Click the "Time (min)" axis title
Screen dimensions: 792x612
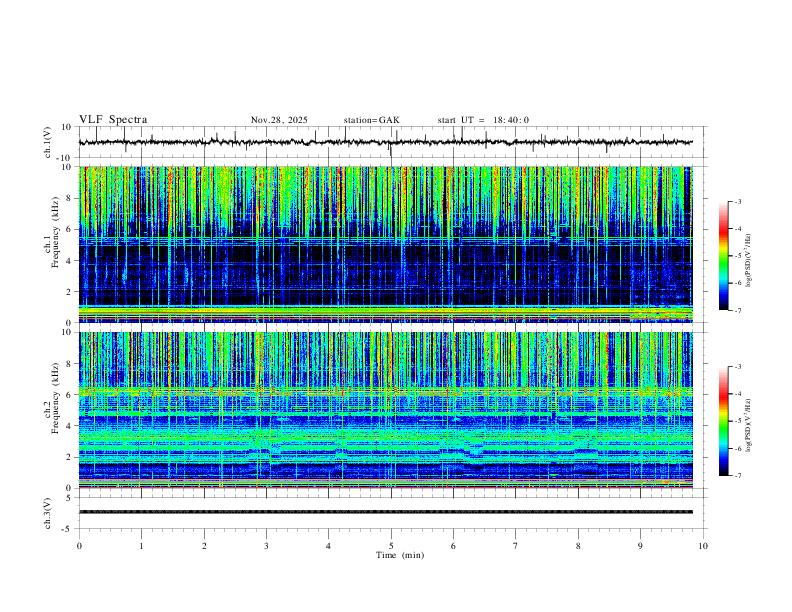pyautogui.click(x=400, y=555)
